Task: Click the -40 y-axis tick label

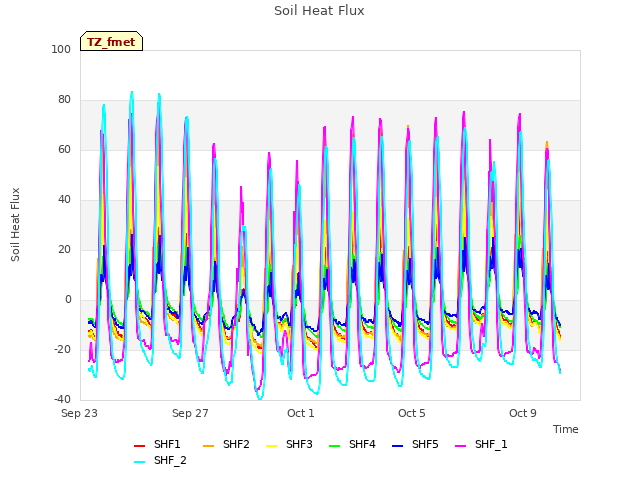Action: [x=62, y=400]
